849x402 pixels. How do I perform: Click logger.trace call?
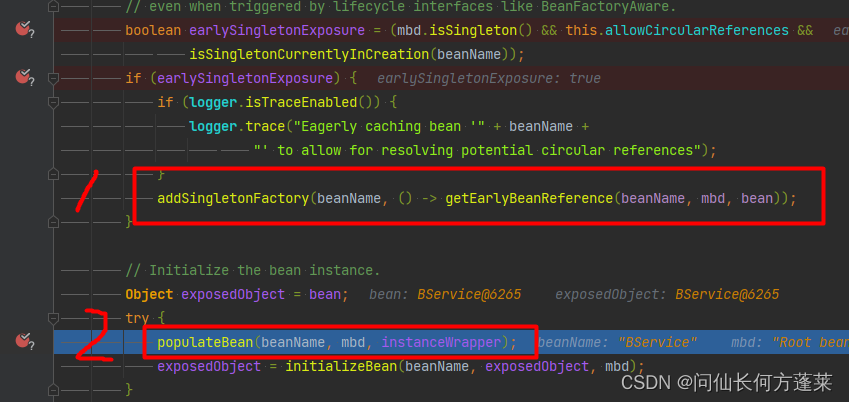pos(237,126)
